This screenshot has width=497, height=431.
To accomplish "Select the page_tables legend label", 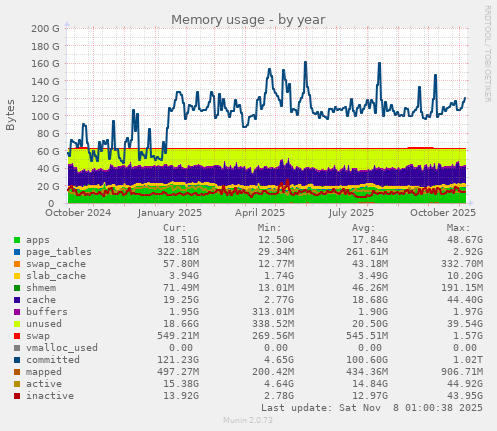I will coord(59,252).
